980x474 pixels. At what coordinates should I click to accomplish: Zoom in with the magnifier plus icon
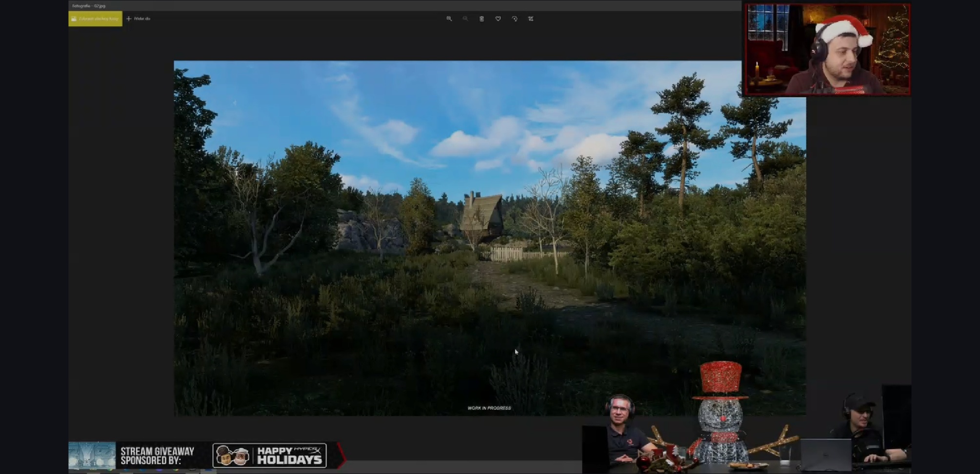click(x=449, y=19)
